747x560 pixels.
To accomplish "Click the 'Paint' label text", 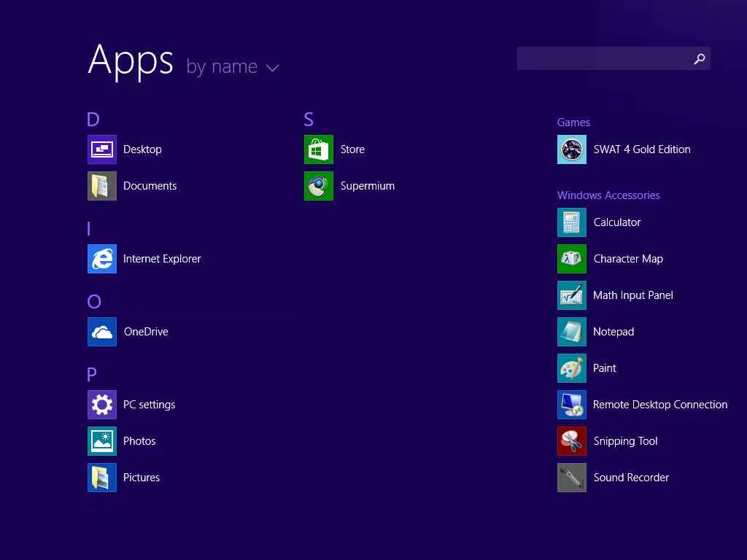I will coord(605,368).
